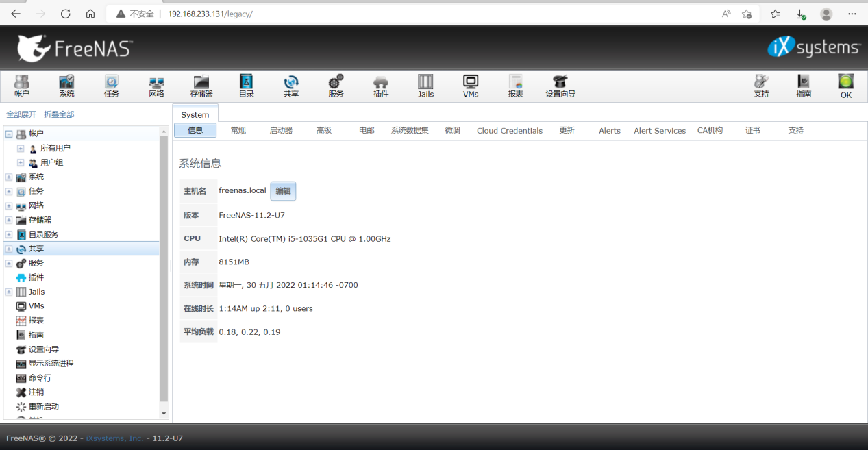This screenshot has height=450, width=868.
Task: Open the 支持 toolbar icon
Action: (761, 86)
